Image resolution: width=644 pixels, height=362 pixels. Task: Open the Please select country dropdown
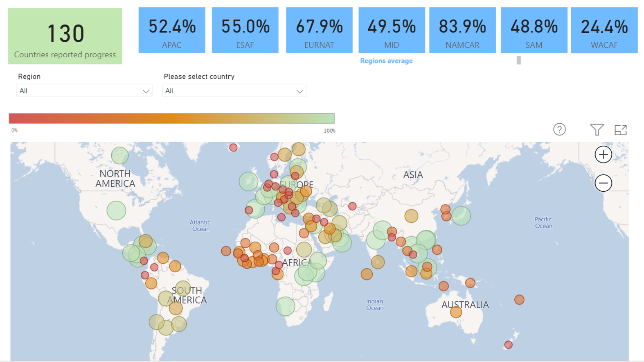234,91
